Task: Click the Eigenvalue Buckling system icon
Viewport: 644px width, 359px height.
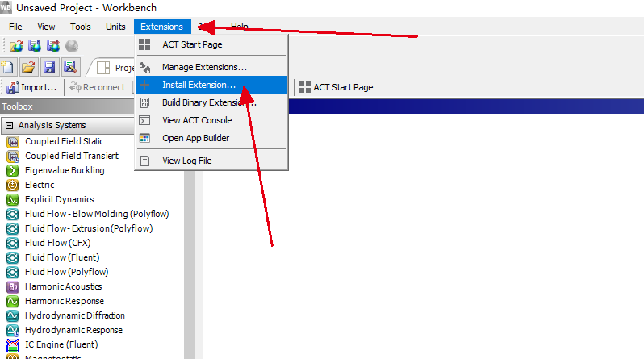Action: pyautogui.click(x=13, y=170)
